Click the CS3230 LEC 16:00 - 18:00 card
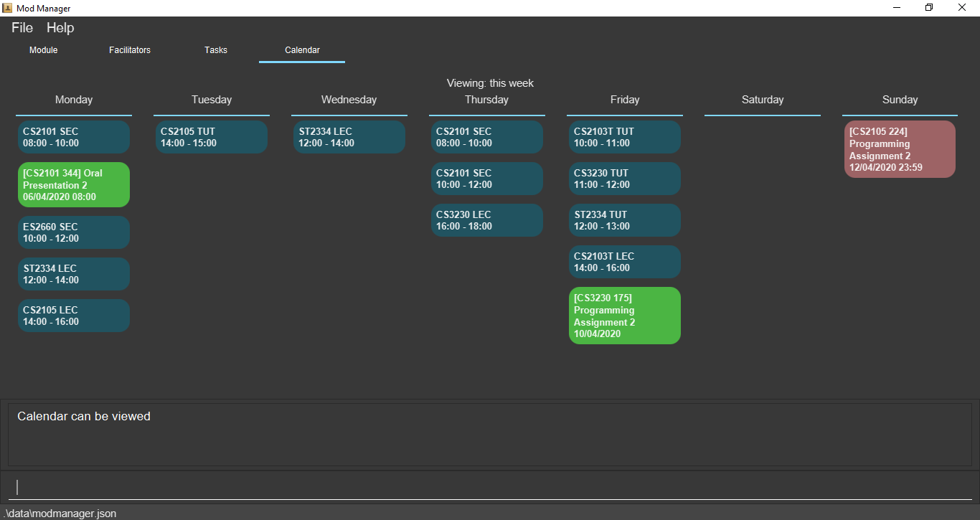This screenshot has height=520, width=980. 487,220
